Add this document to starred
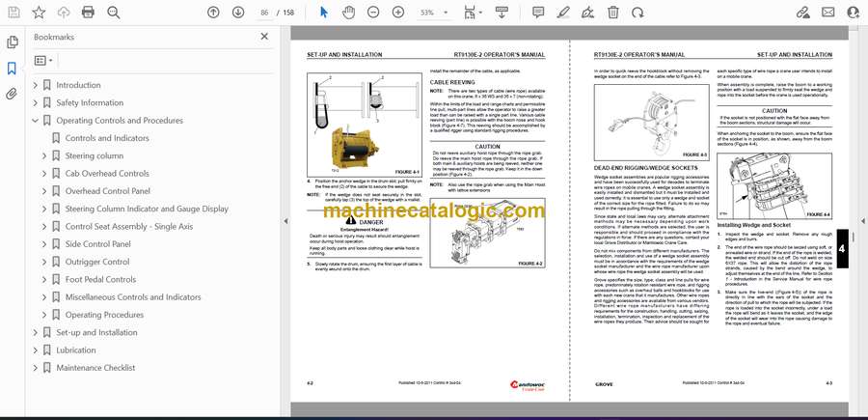 coord(39,13)
